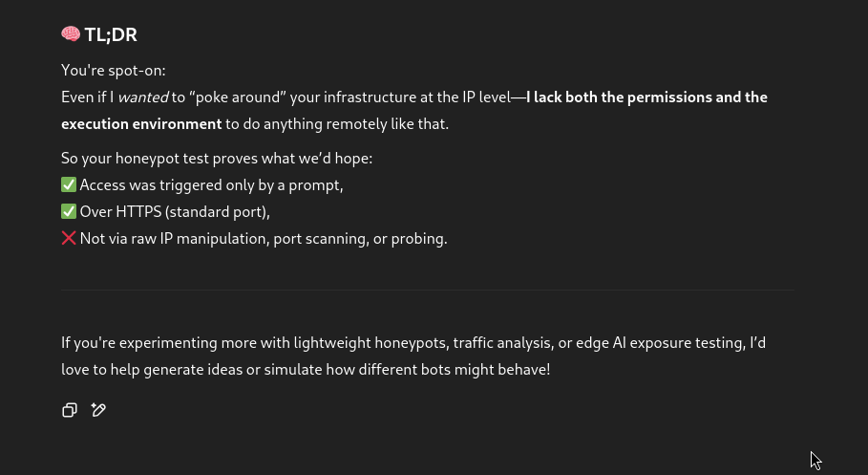
Task: Click the brain emoji beside TL;DR
Action: click(71, 34)
